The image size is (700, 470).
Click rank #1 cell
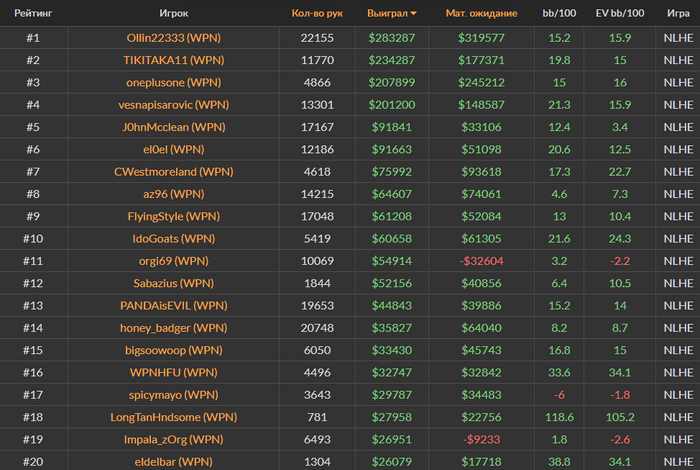(33, 38)
